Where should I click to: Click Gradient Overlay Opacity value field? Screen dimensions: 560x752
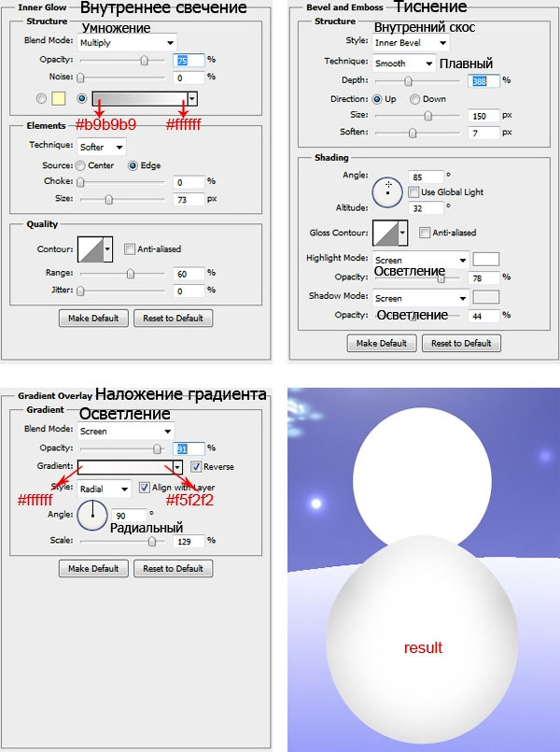189,448
